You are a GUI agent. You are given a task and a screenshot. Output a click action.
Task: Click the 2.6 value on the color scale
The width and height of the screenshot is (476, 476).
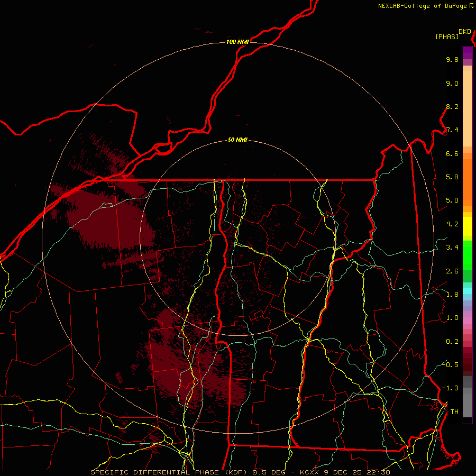452,271
